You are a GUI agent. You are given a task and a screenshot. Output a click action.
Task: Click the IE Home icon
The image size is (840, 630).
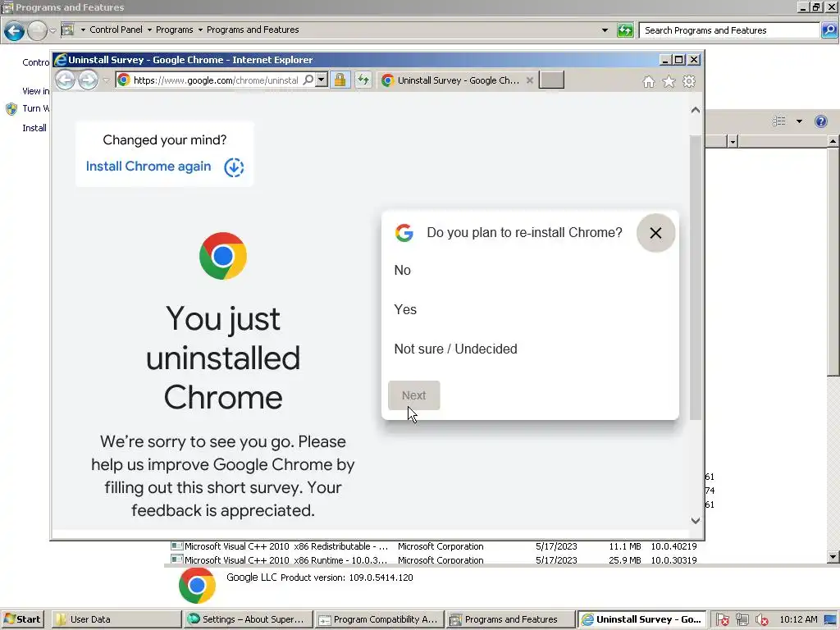(x=648, y=81)
